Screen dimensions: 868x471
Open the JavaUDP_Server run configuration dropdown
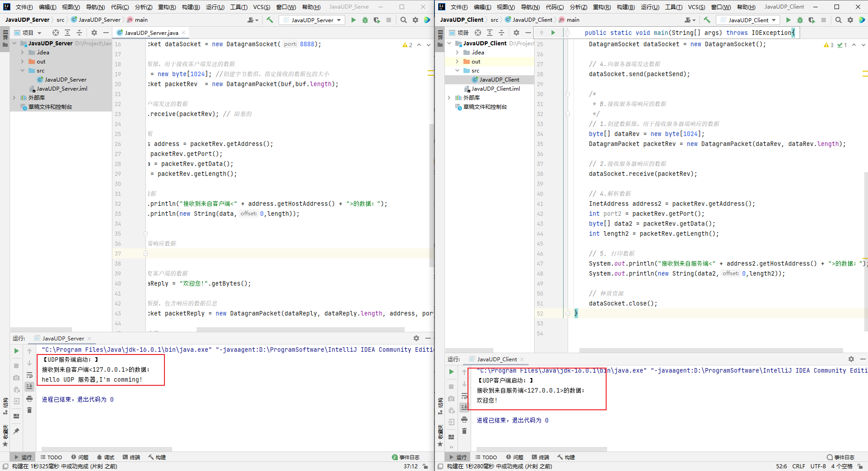click(x=312, y=19)
